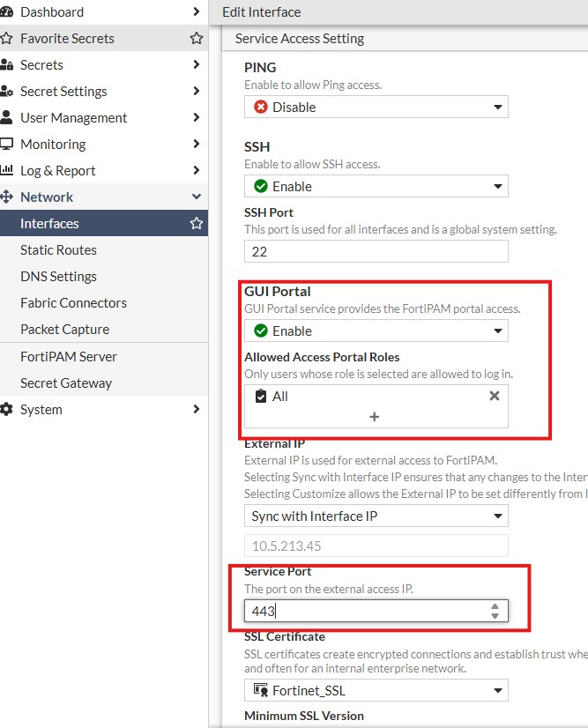Remove the All role with X icon
The height and width of the screenshot is (728, 588).
495,396
